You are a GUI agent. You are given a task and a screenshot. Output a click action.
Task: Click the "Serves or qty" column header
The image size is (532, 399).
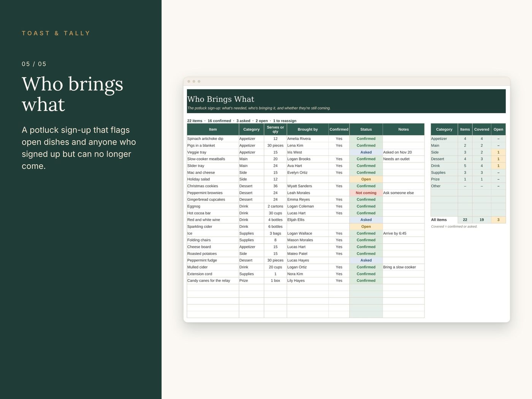[x=275, y=129]
